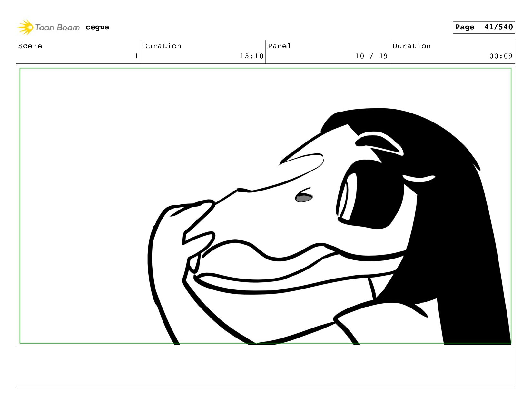Select the scene number 1
The width and height of the screenshot is (532, 411).
click(136, 56)
